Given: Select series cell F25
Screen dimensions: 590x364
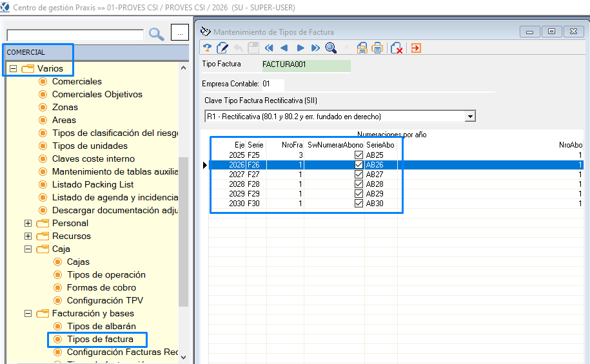Looking at the screenshot, I should tap(256, 155).
